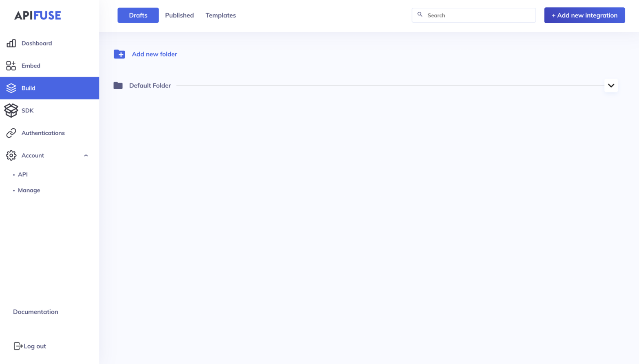Click the Embed grid-plus icon

click(x=11, y=66)
